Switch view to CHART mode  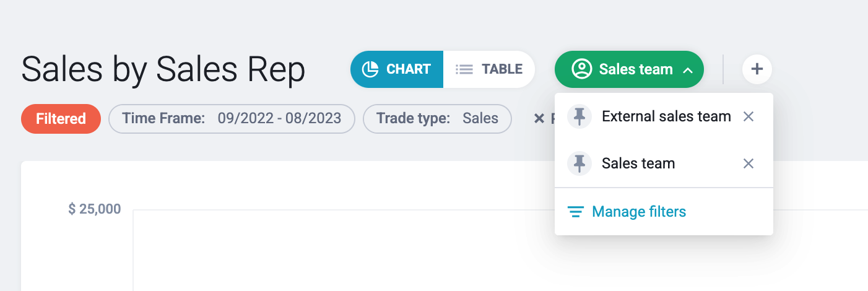click(397, 69)
